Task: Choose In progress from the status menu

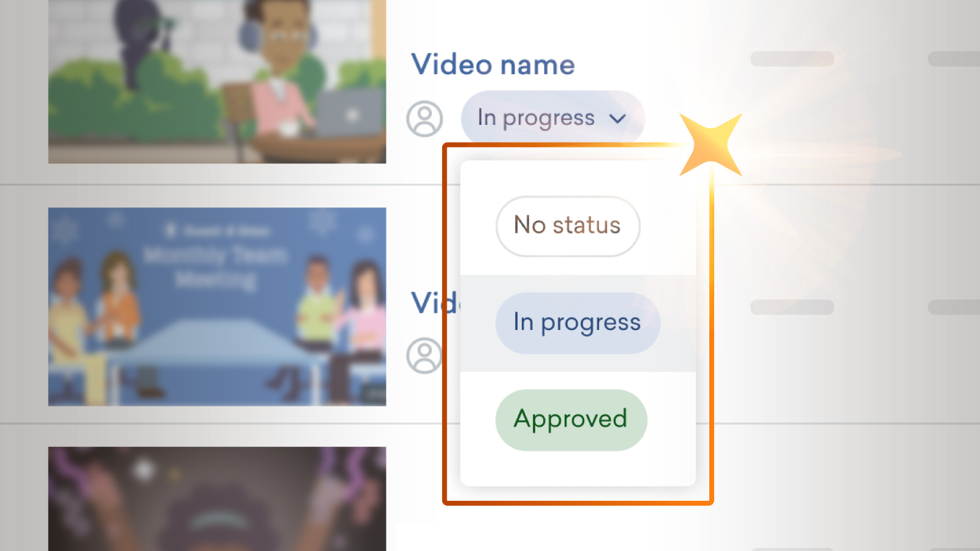Action: pos(578,323)
